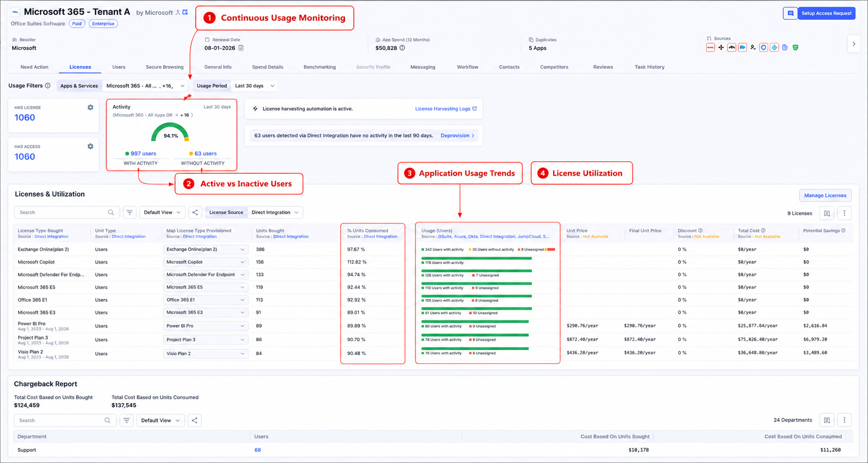This screenshot has width=868, height=463.
Task: Open the License Harvesting Logs link
Action: tap(446, 109)
